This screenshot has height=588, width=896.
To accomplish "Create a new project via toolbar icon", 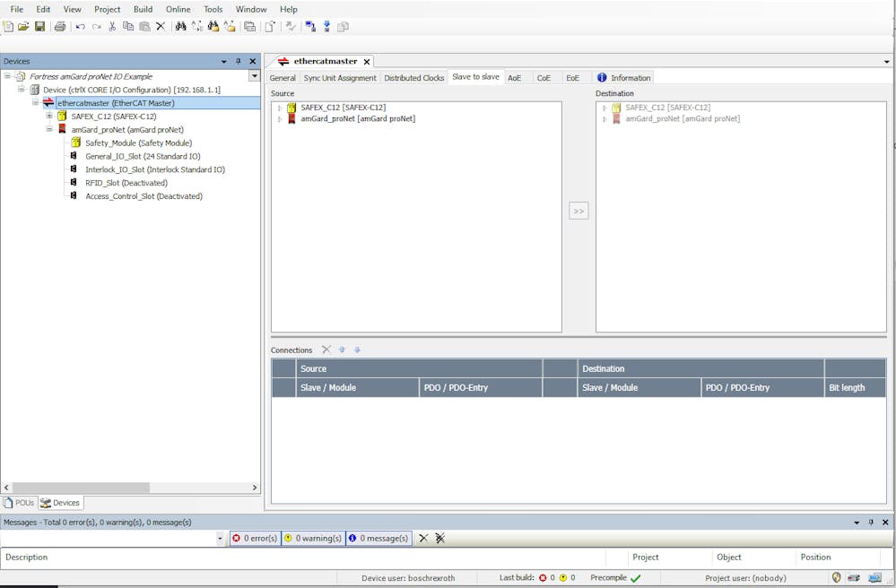I will tap(8, 26).
